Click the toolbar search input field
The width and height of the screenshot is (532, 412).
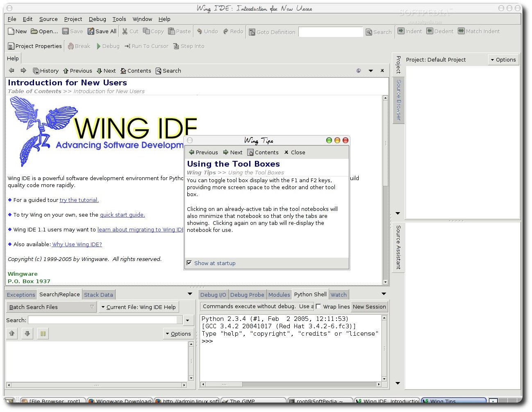coord(330,32)
